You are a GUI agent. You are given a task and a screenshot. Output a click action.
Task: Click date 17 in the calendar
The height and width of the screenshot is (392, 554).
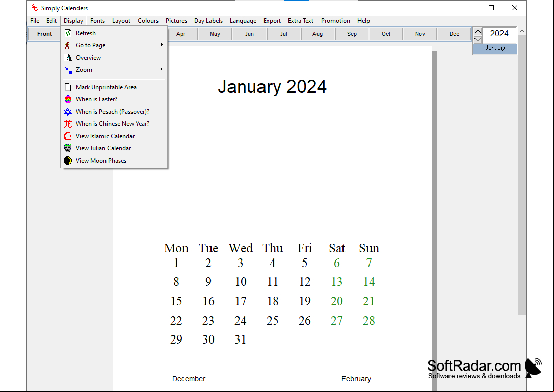[241, 301]
